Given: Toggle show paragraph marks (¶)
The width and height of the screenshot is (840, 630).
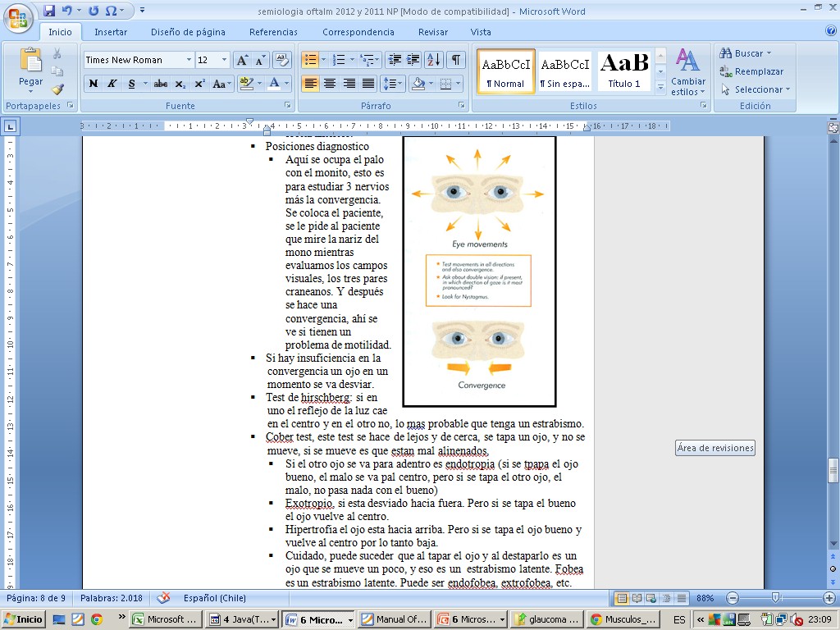Looking at the screenshot, I should [x=455, y=60].
